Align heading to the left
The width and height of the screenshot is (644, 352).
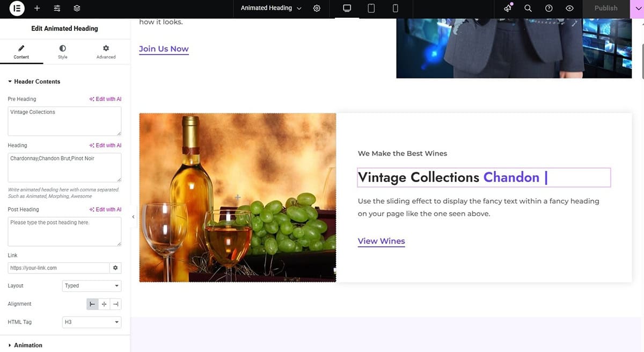coord(92,304)
